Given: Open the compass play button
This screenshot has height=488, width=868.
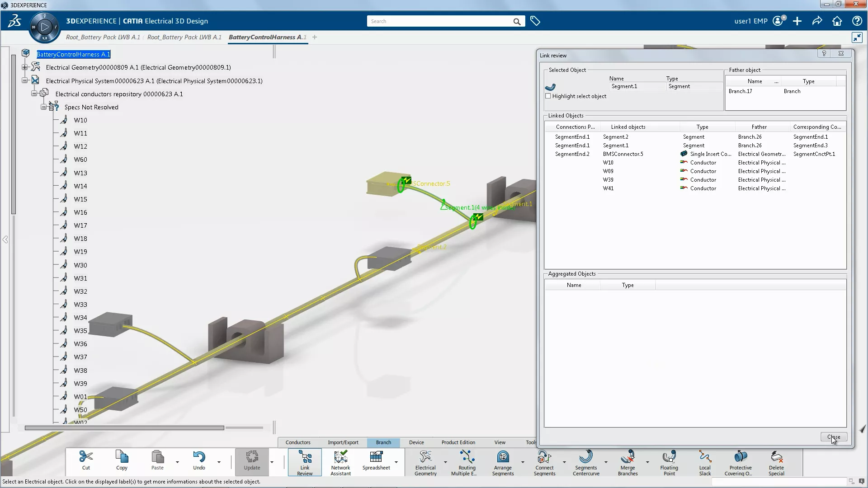Looking at the screenshot, I should tap(44, 27).
